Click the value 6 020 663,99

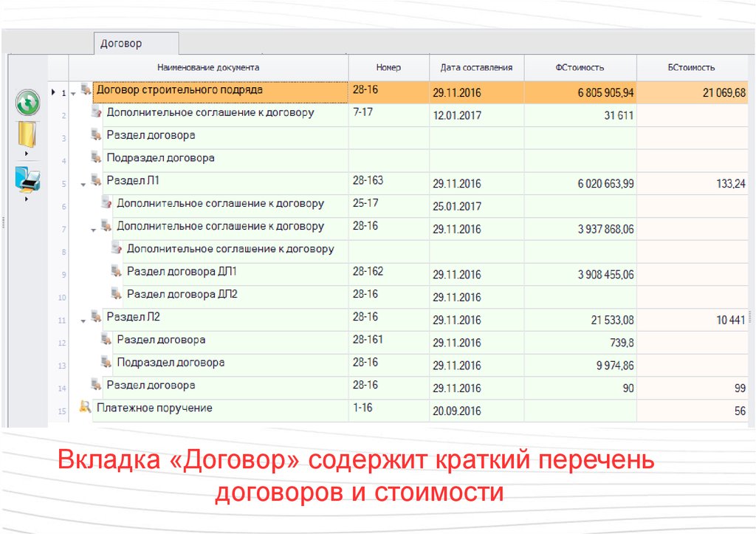point(605,184)
